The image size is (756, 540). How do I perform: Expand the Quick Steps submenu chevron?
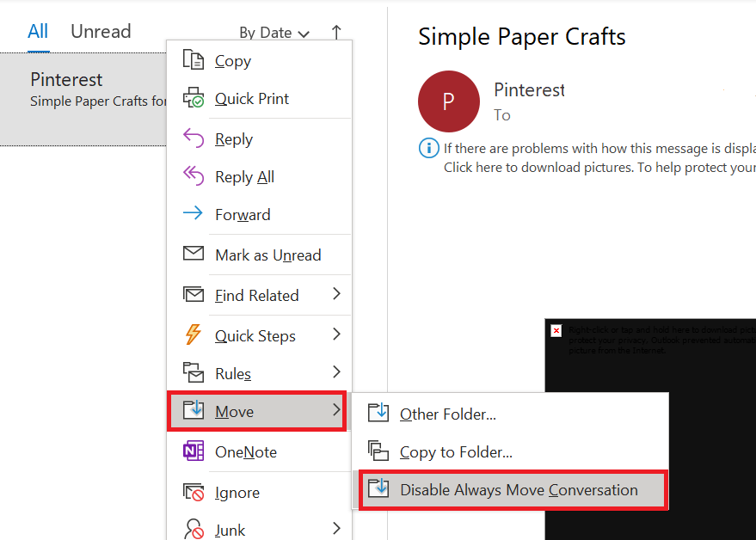(x=336, y=334)
